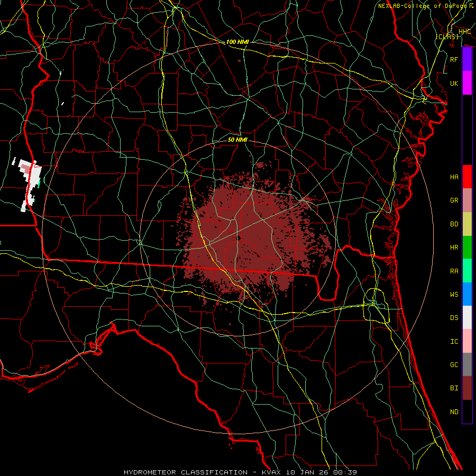Screen dimensions: 476x476
Task: Click the HHC product label
Action: [x=464, y=32]
